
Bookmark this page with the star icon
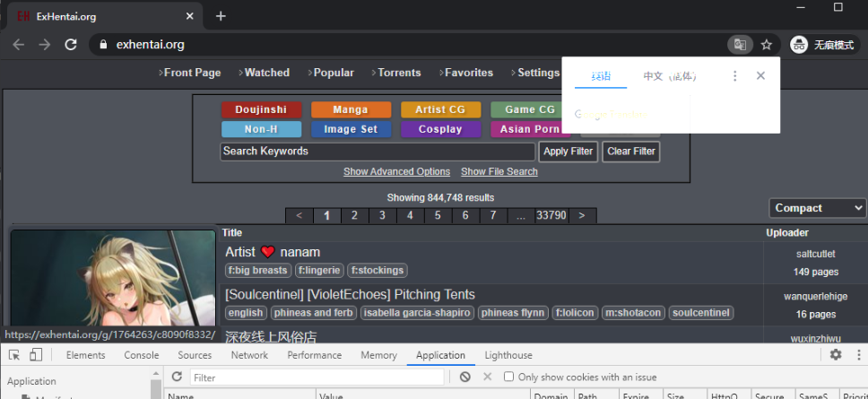pos(766,45)
